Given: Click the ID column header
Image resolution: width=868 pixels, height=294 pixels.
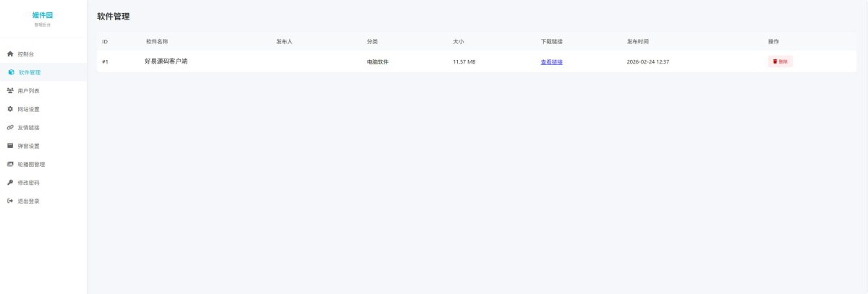Looking at the screenshot, I should tap(105, 41).
